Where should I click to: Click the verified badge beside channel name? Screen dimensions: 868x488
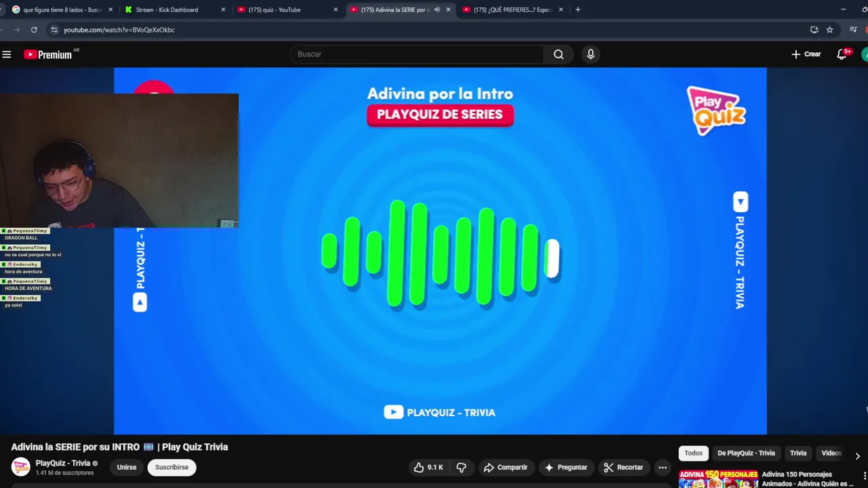click(x=95, y=464)
